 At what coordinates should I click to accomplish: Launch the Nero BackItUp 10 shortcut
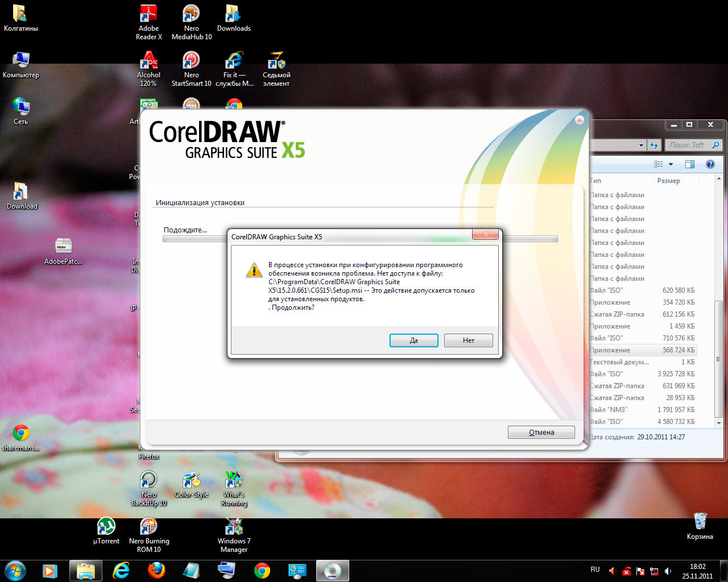point(149,489)
